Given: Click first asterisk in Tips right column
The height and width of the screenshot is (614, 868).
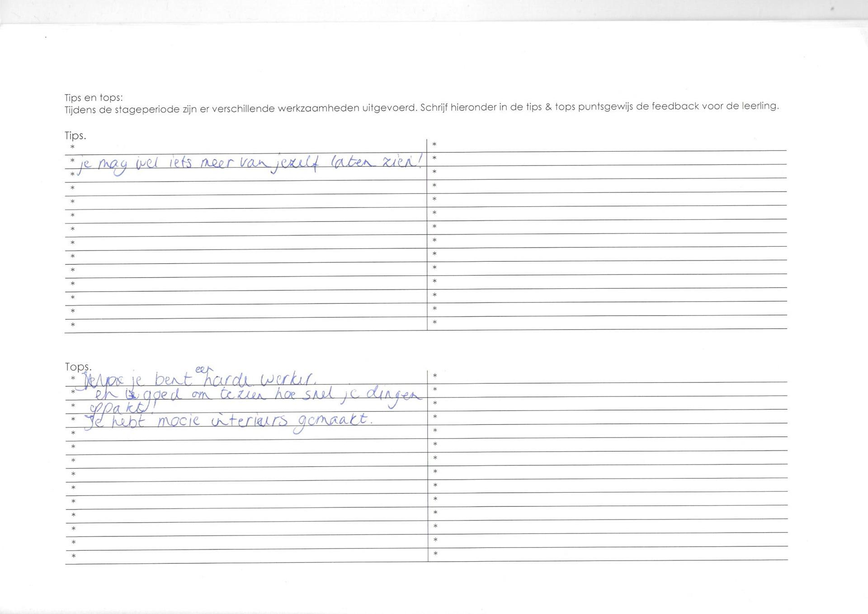Looking at the screenshot, I should coord(434,144).
